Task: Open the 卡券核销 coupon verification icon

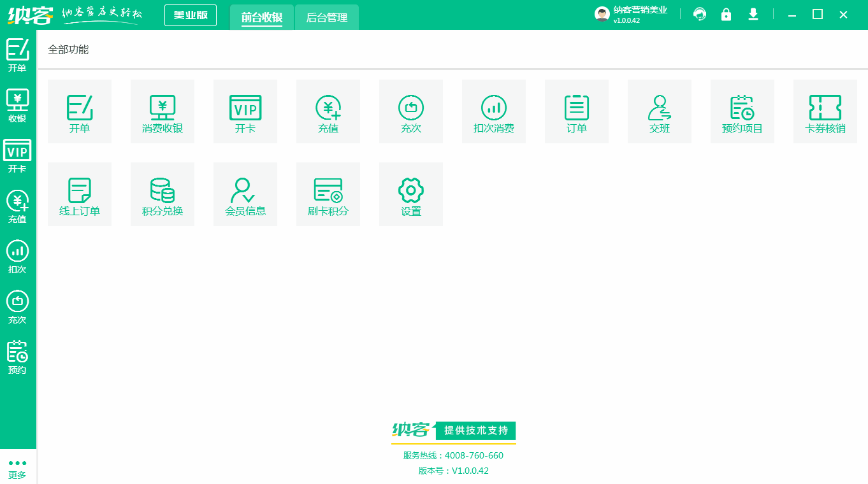Action: [x=825, y=111]
